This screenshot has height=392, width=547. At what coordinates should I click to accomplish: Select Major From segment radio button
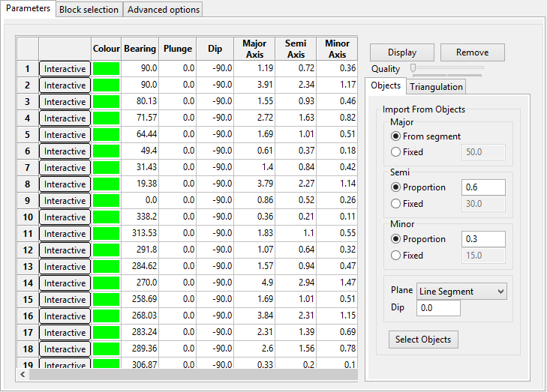[x=396, y=136]
